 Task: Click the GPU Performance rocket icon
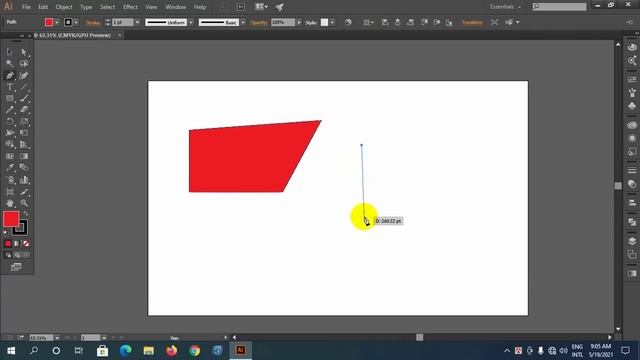(x=280, y=7)
